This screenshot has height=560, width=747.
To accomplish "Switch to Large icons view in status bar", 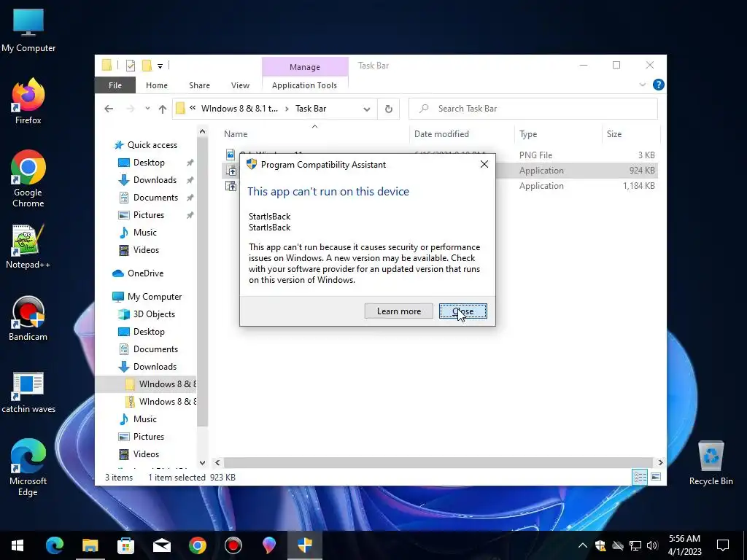I will point(656,477).
